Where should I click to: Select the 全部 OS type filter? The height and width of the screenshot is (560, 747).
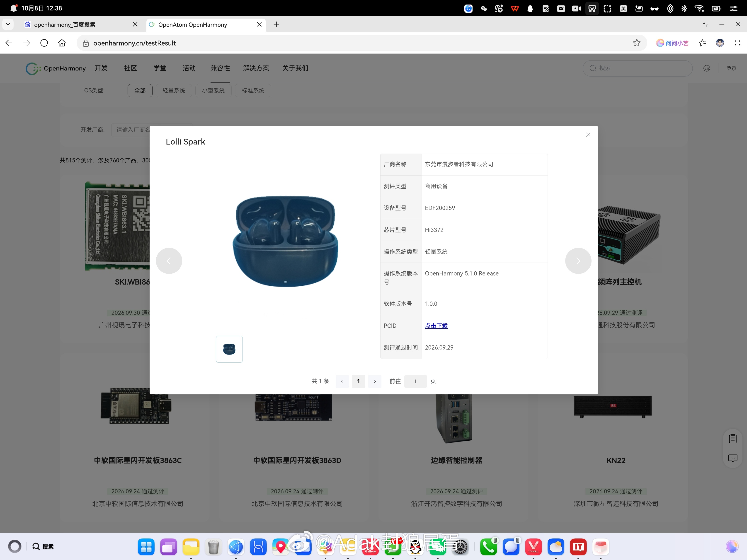[140, 90]
